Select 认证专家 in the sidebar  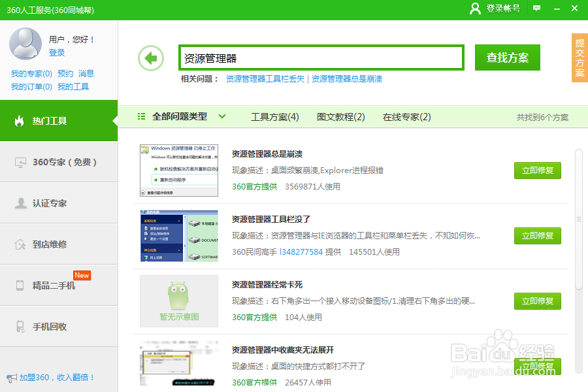(x=59, y=203)
